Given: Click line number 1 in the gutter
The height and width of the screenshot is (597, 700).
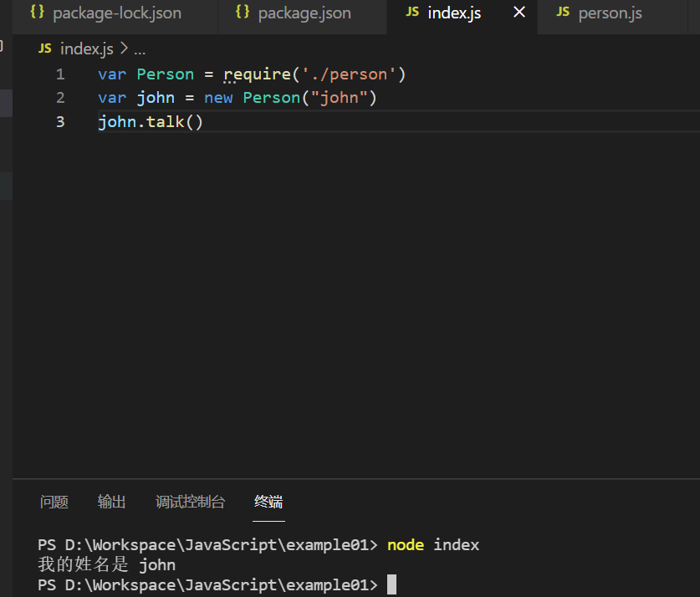Looking at the screenshot, I should (60, 74).
